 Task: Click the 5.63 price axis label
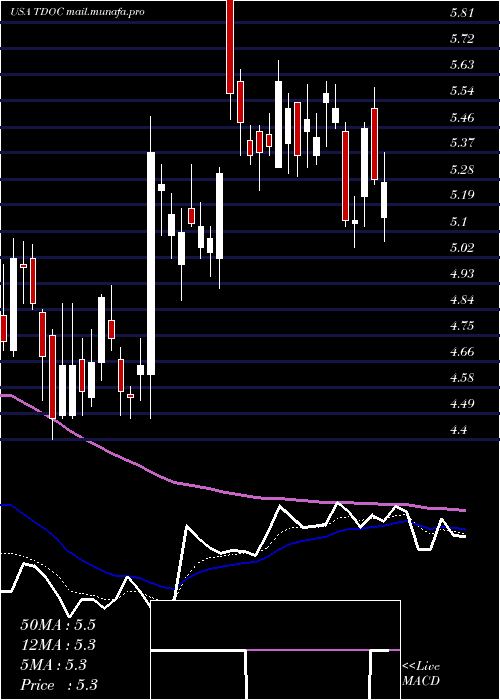(x=461, y=65)
